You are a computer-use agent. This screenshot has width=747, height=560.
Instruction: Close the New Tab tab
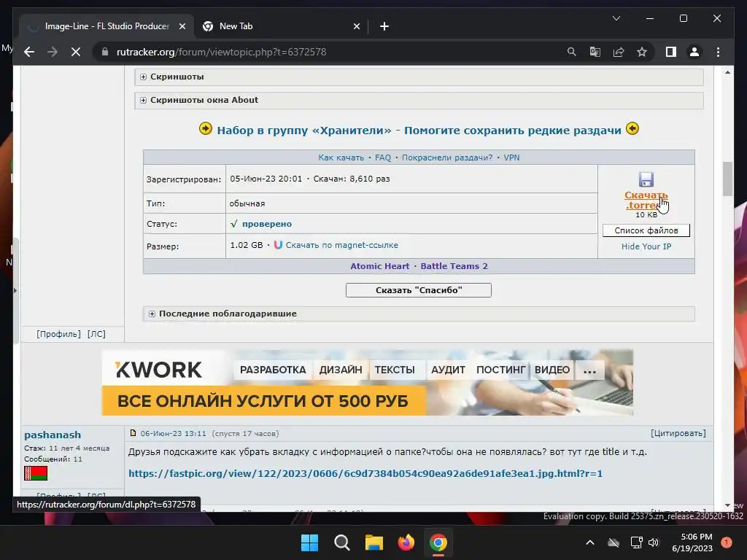[x=356, y=26]
